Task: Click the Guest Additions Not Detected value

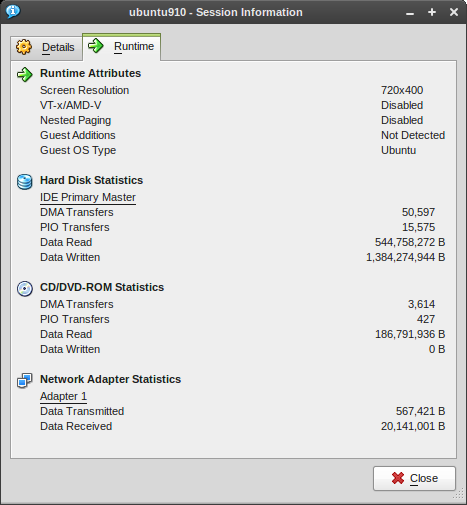Action: (413, 135)
